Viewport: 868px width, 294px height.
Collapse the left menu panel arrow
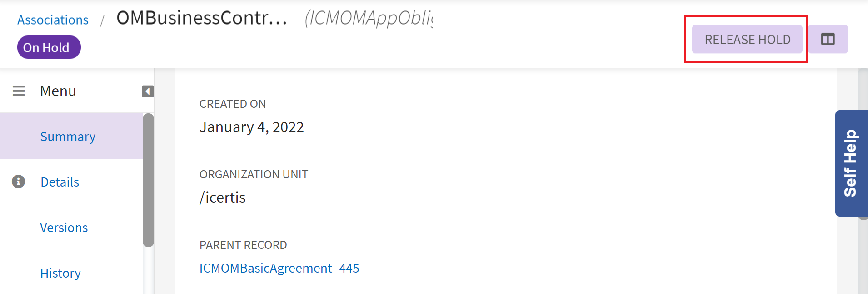147,91
